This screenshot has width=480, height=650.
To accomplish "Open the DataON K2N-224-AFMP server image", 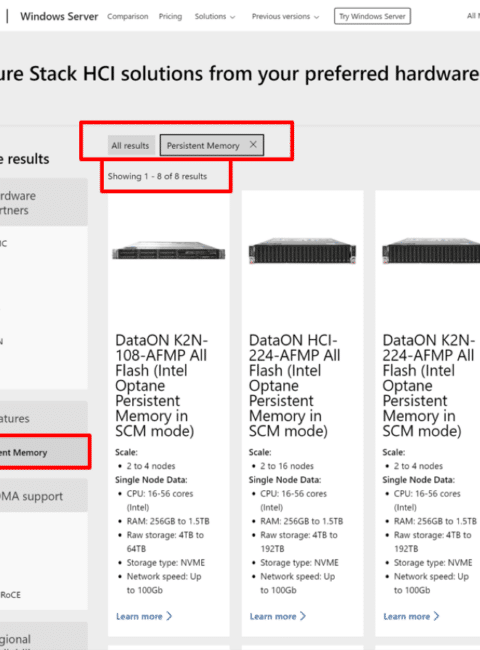I will [431, 250].
